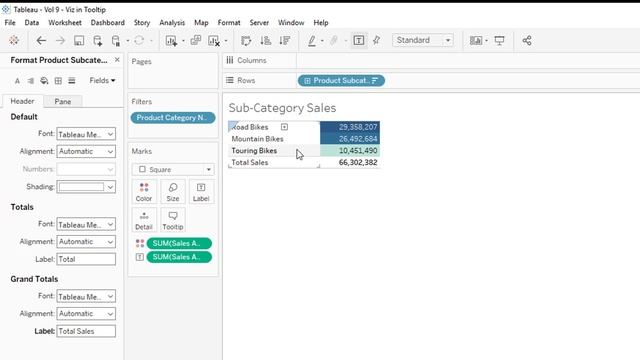Sort ascending using the toolbar icon
This screenshot has width=640, height=360.
click(265, 40)
